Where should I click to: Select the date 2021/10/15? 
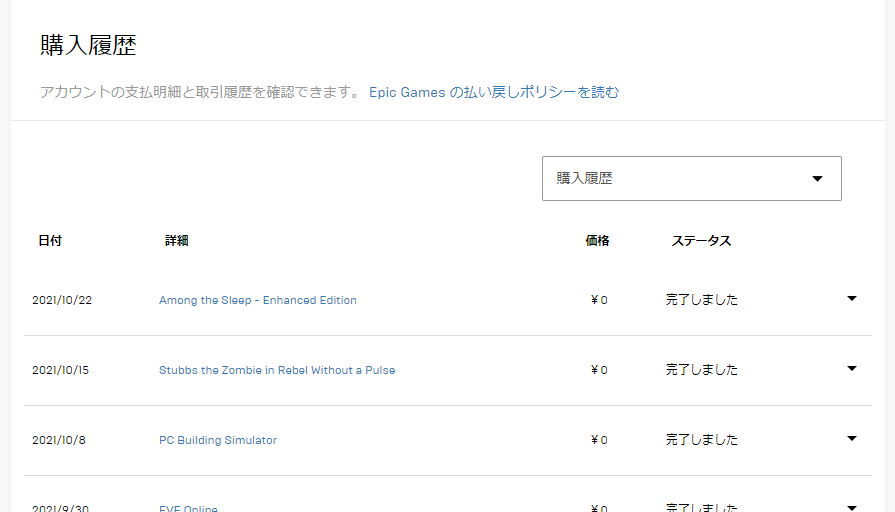[x=61, y=370]
